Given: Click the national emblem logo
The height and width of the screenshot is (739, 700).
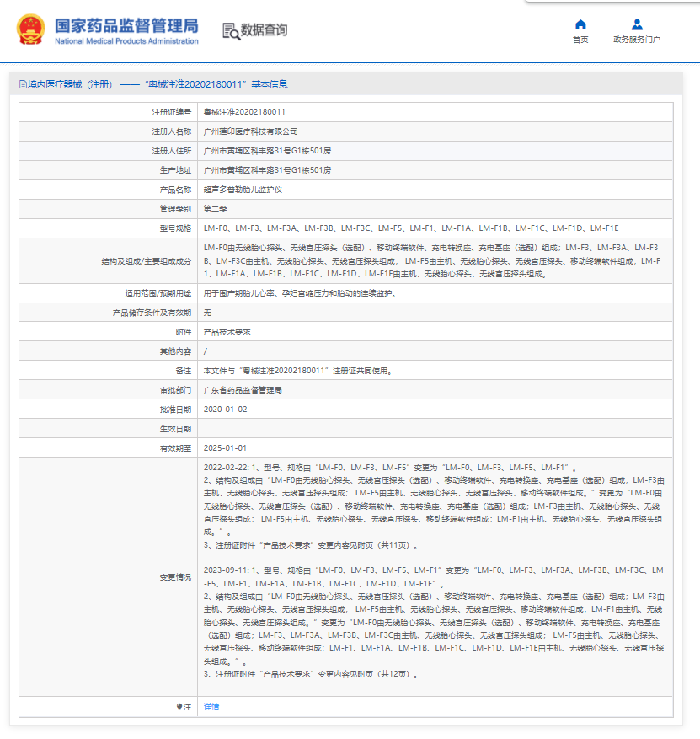Looking at the screenshot, I should pos(30,29).
